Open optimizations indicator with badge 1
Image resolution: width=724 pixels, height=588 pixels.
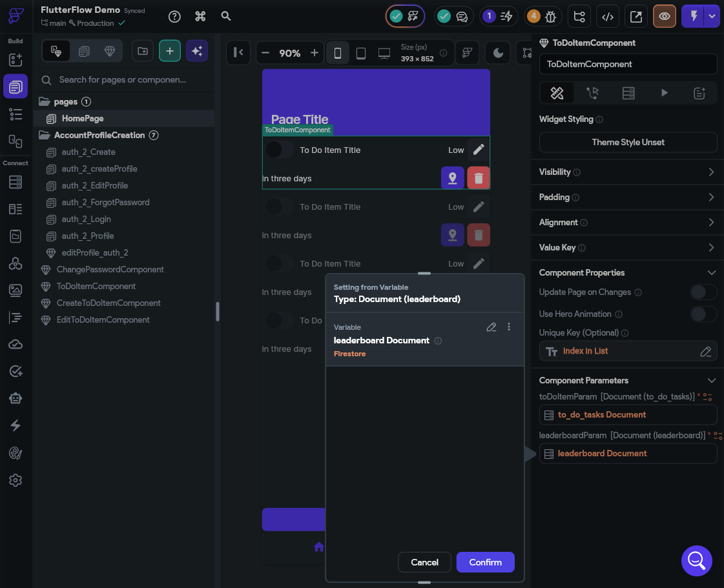(x=498, y=17)
